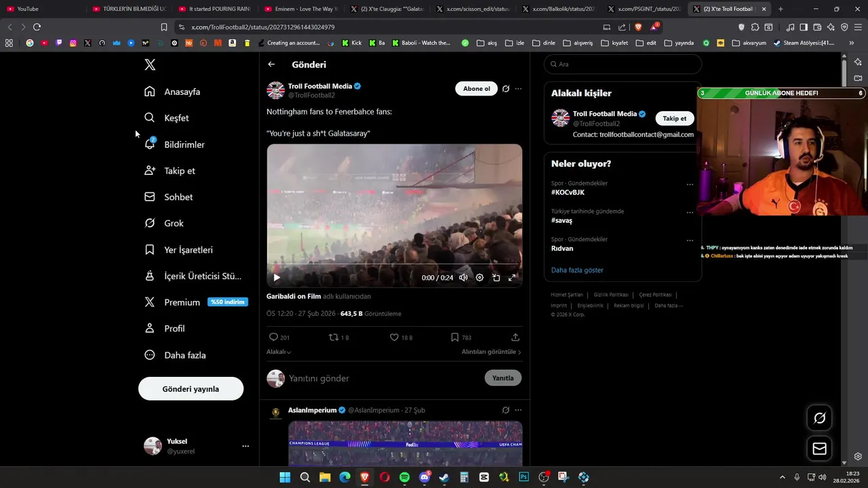The width and height of the screenshot is (868, 488).
Task: Open the akış bookmarks folder
Action: coord(486,43)
